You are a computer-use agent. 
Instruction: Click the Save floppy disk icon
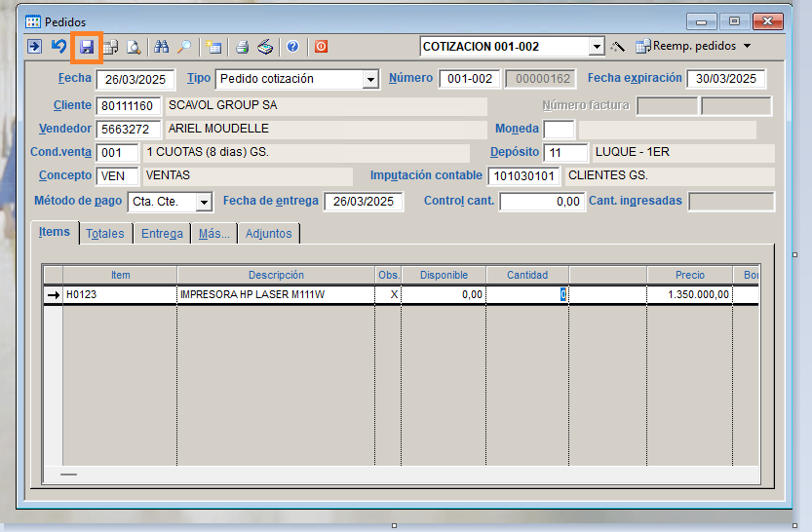point(87,47)
